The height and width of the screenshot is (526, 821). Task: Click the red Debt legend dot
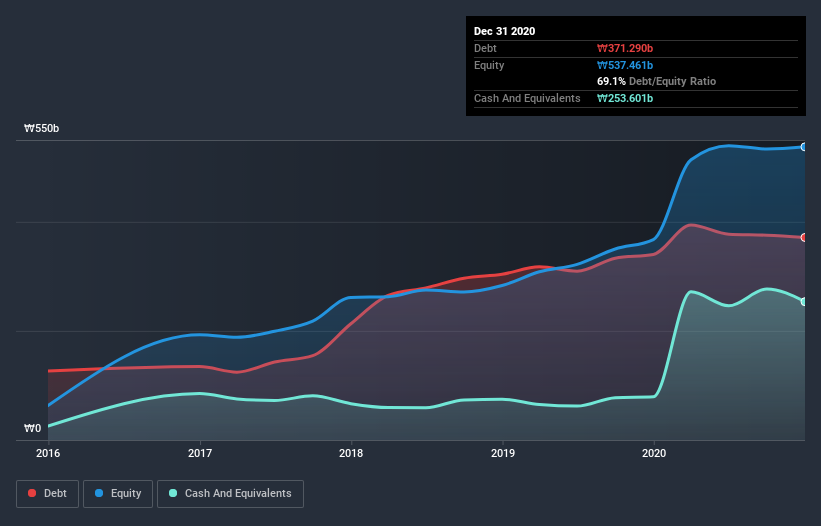tap(32, 493)
